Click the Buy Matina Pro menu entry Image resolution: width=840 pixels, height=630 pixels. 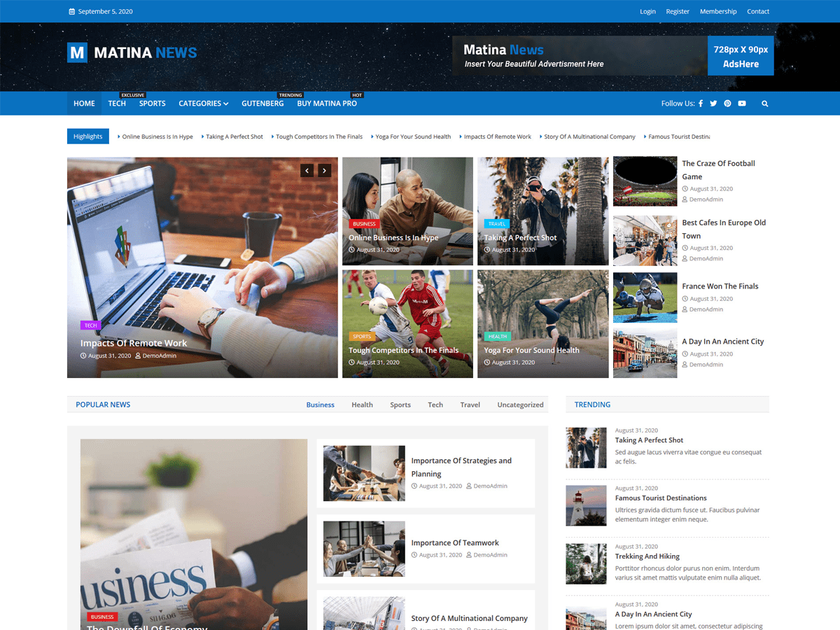tap(327, 103)
